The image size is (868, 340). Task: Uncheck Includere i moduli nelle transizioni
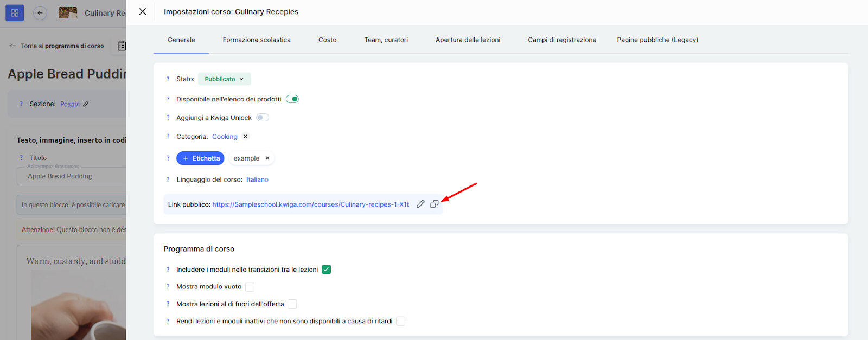coord(326,270)
